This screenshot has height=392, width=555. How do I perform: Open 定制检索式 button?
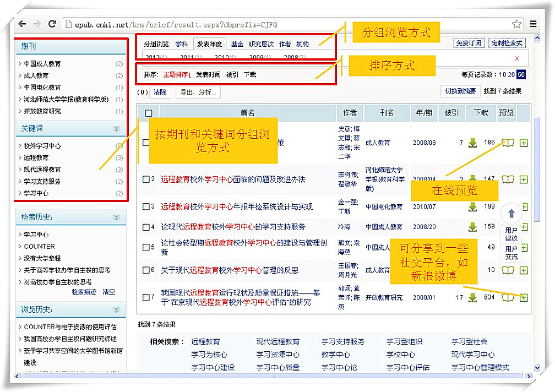(507, 43)
